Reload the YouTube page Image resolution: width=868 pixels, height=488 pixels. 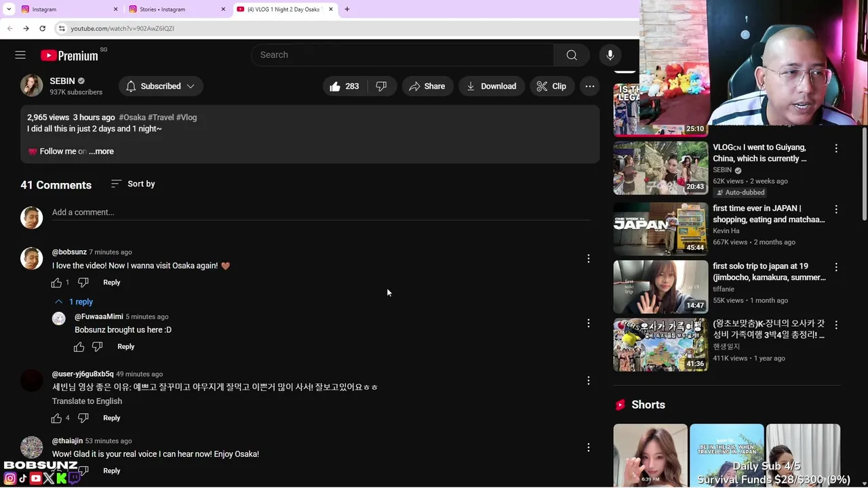coord(42,28)
